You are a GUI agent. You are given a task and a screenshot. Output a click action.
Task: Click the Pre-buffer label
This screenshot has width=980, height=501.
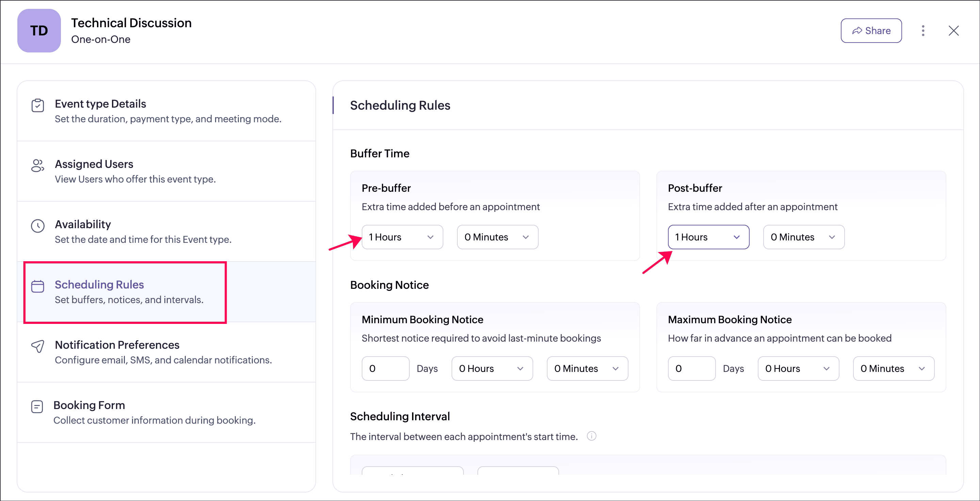coord(386,188)
